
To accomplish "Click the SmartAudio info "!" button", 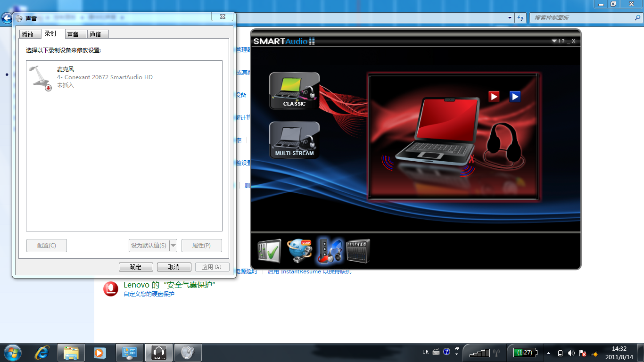I will click(x=559, y=41).
